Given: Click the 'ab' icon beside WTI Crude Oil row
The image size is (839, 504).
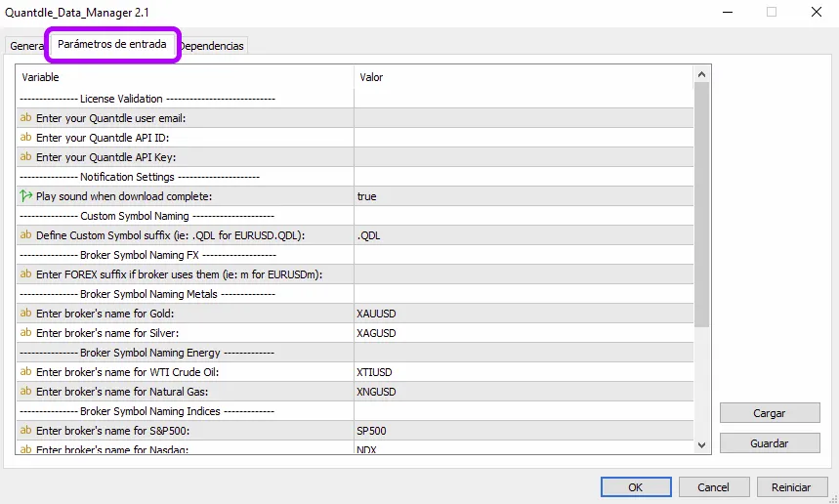Looking at the screenshot, I should pyautogui.click(x=25, y=371).
